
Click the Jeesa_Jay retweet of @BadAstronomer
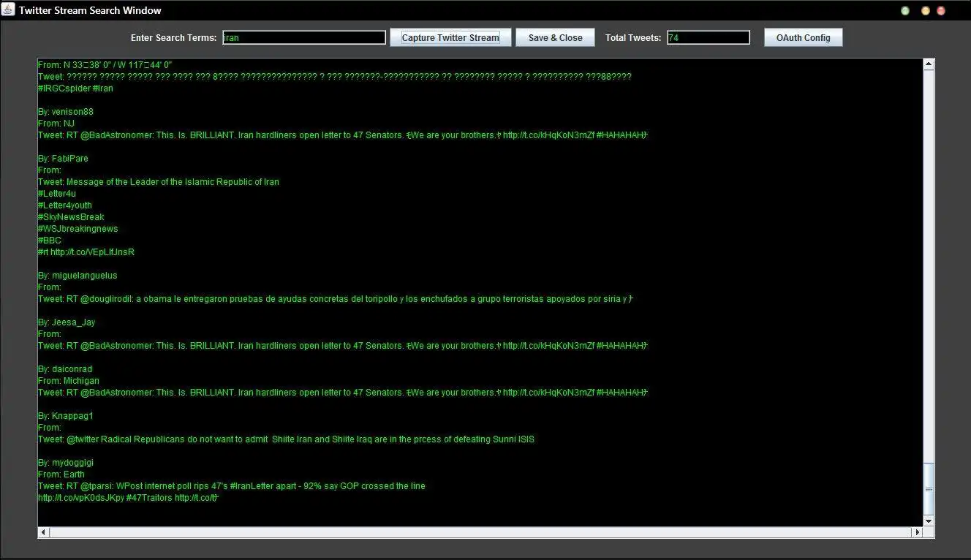(344, 346)
